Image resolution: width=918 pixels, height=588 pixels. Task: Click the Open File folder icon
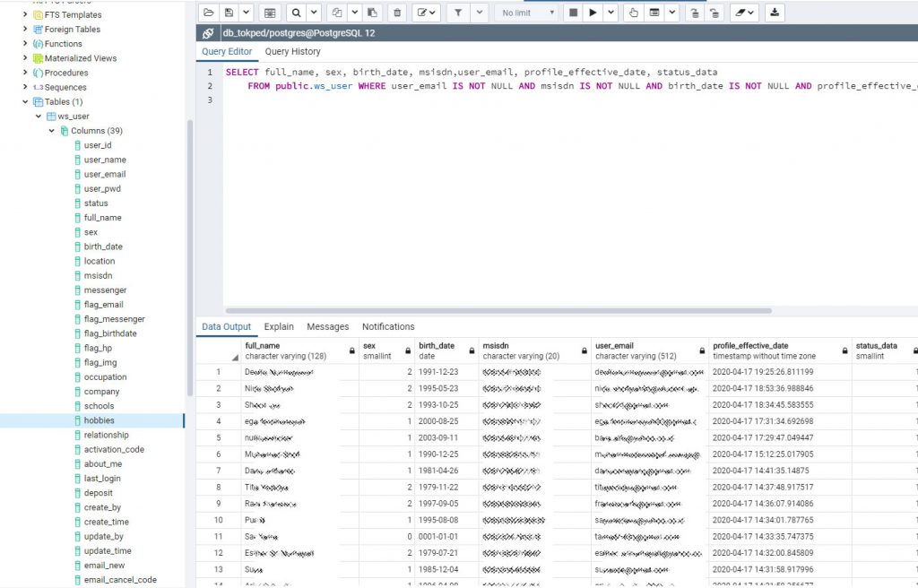point(209,13)
